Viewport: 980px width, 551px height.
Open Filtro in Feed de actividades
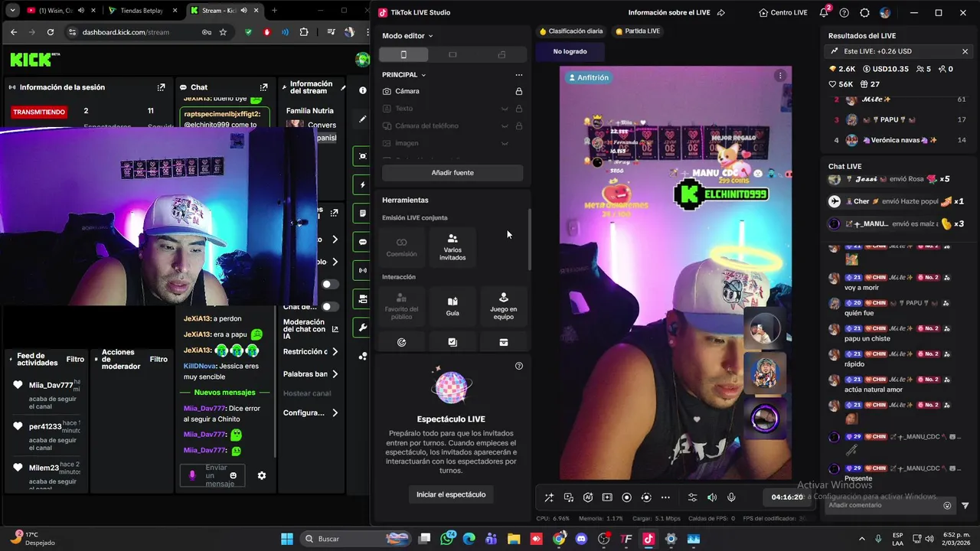75,359
